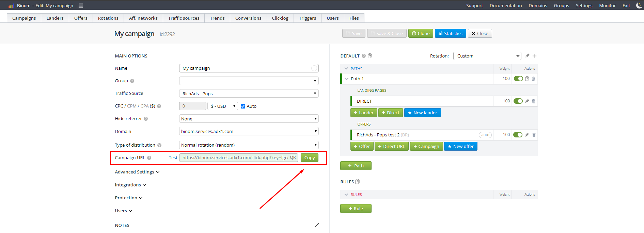The image size is (644, 233).
Task: Add a Direct URL offer
Action: [x=391, y=146]
